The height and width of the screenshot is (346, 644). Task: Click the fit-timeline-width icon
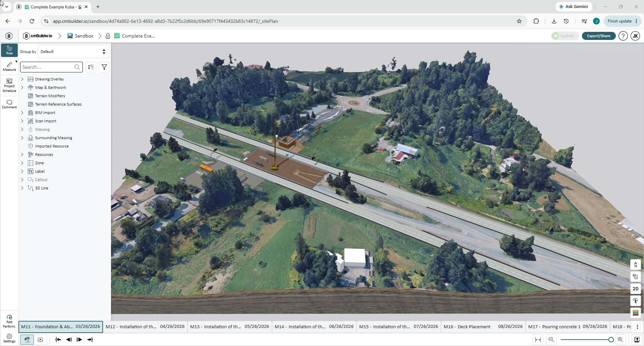pos(538,340)
